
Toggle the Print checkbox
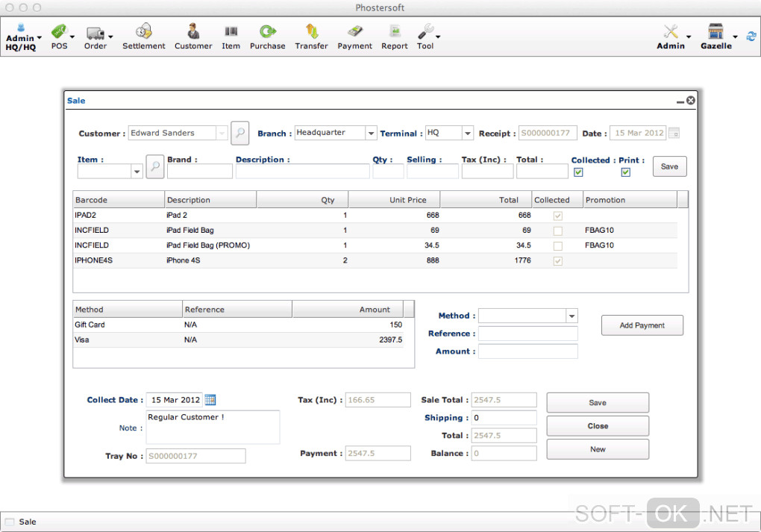pyautogui.click(x=625, y=172)
